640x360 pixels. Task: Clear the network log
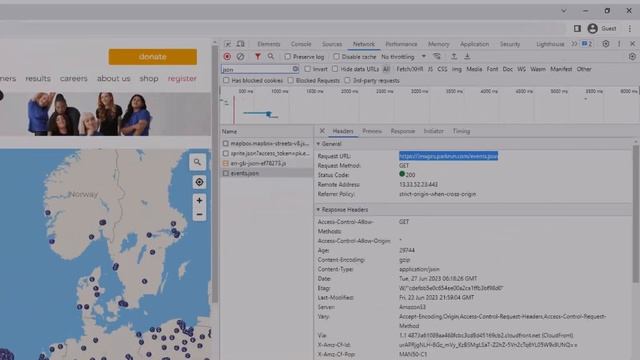pos(240,57)
